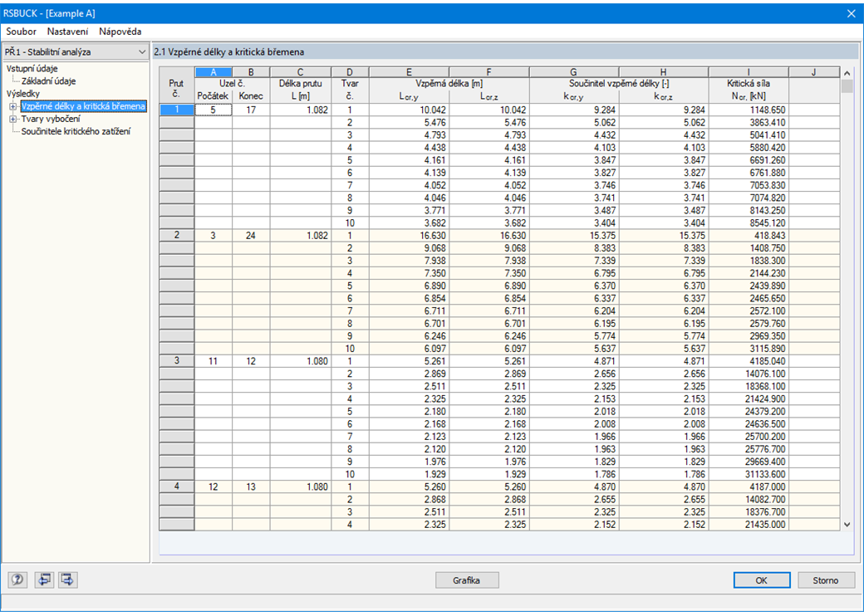Select Tvary vybočení tree item
The width and height of the screenshot is (864, 616).
[x=51, y=119]
